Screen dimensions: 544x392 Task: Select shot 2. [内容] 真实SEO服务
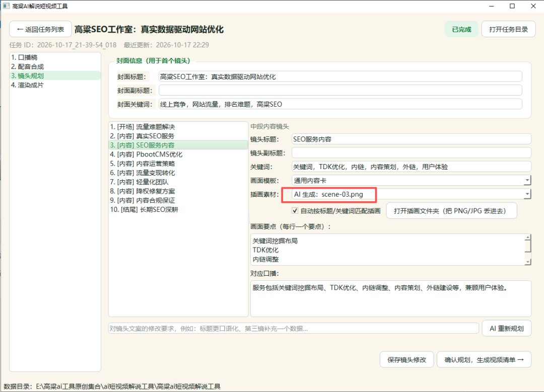coord(178,136)
